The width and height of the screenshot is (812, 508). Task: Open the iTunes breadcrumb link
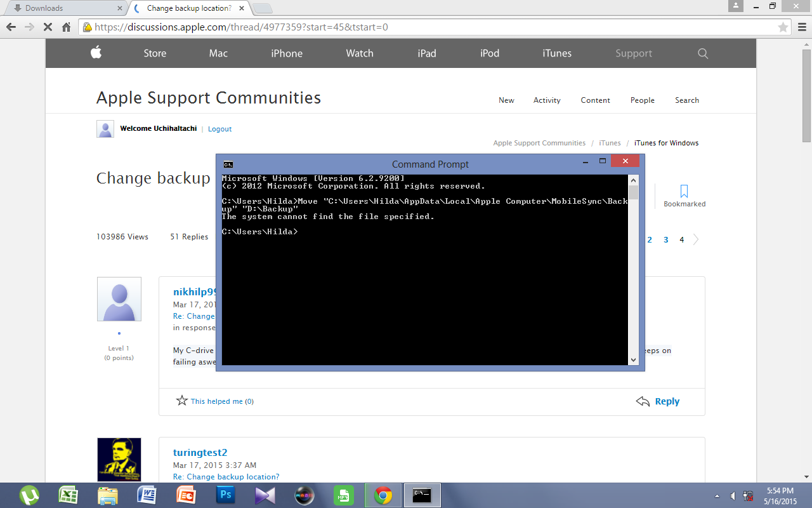coord(610,143)
